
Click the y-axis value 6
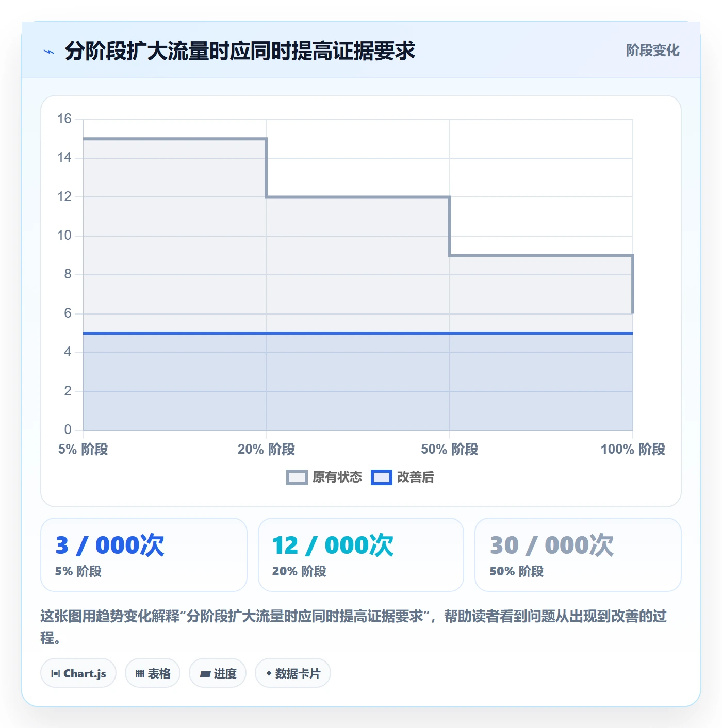coord(68,313)
